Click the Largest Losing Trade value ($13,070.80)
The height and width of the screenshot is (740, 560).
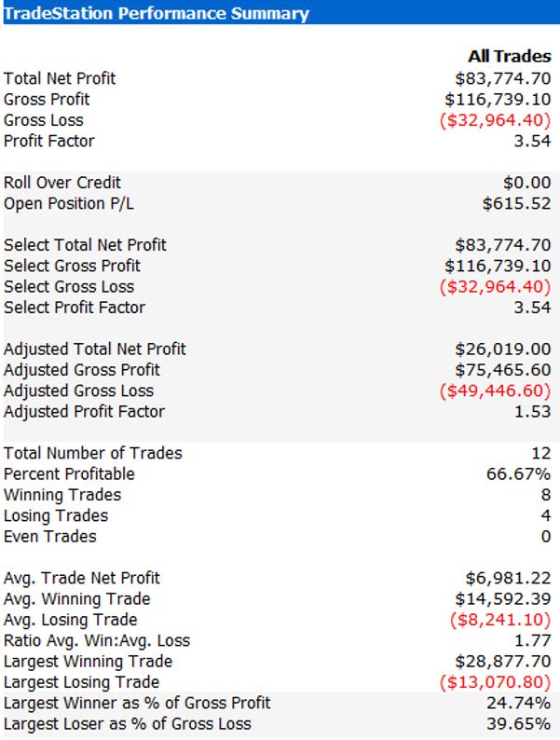pos(495,682)
